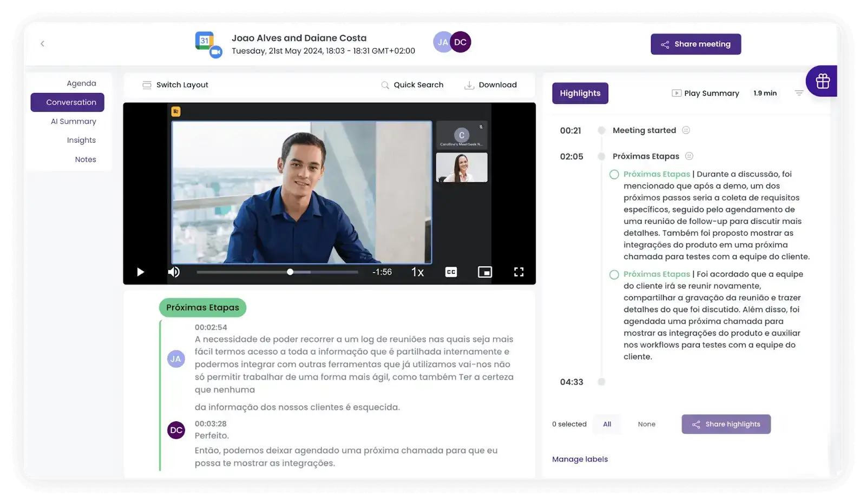Open the Manage labels link
The height and width of the screenshot is (504, 866).
click(580, 459)
